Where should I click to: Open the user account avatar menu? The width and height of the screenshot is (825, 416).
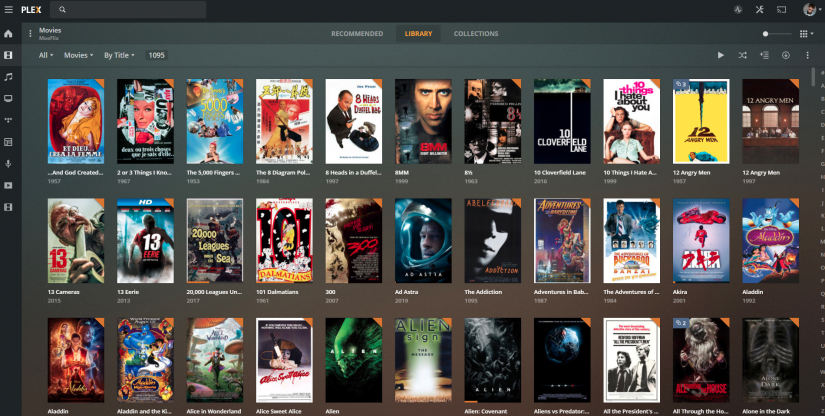click(x=811, y=9)
